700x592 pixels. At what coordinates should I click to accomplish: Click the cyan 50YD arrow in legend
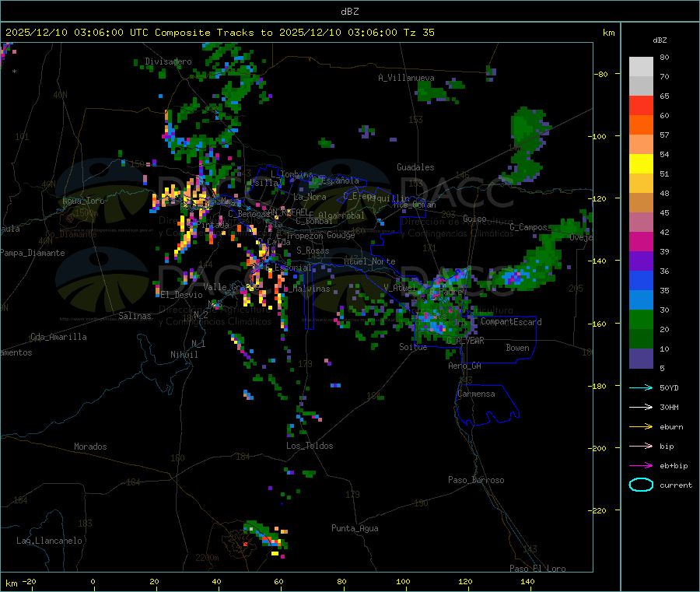[641, 387]
